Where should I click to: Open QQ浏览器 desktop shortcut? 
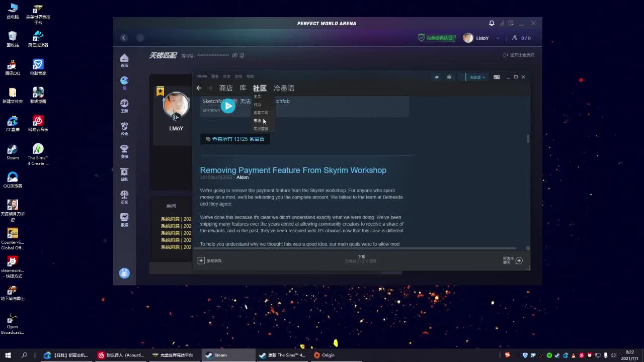click(x=13, y=180)
